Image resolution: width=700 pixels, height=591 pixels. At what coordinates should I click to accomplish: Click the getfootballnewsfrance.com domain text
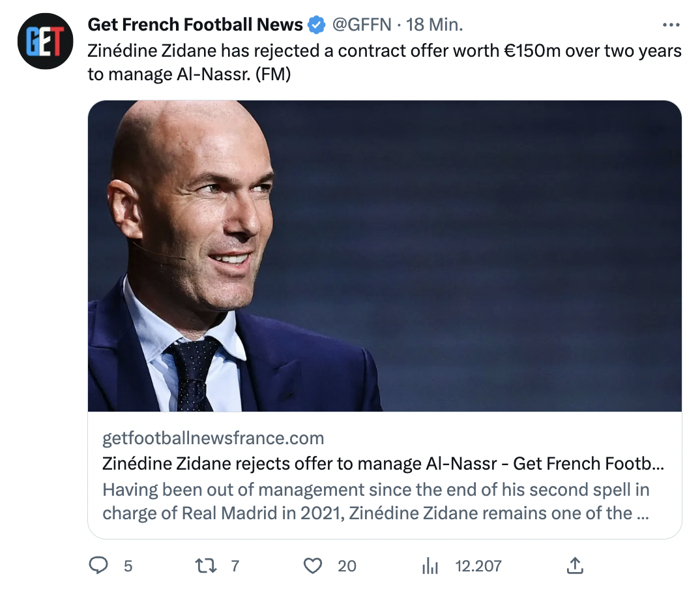(x=213, y=438)
